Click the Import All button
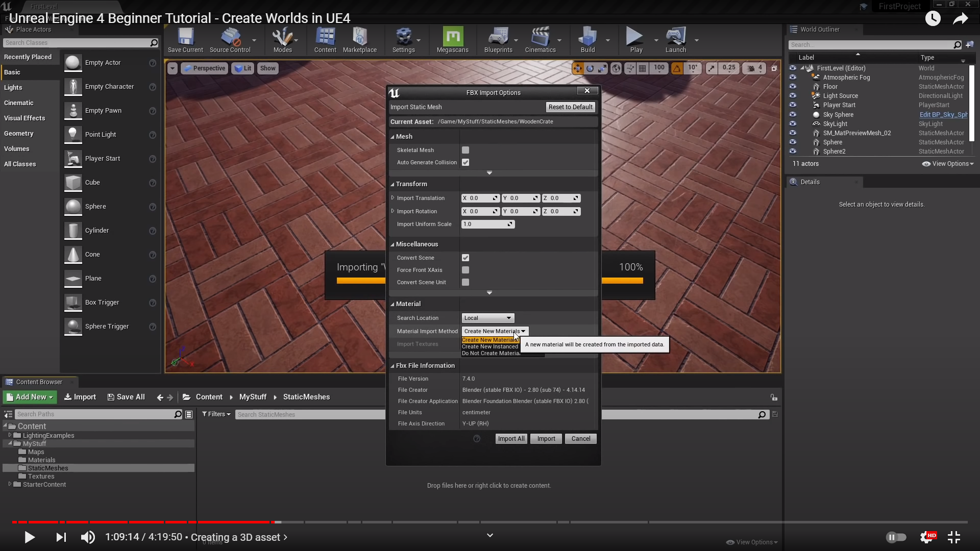Screen dimensions: 980x551 (x=511, y=439)
